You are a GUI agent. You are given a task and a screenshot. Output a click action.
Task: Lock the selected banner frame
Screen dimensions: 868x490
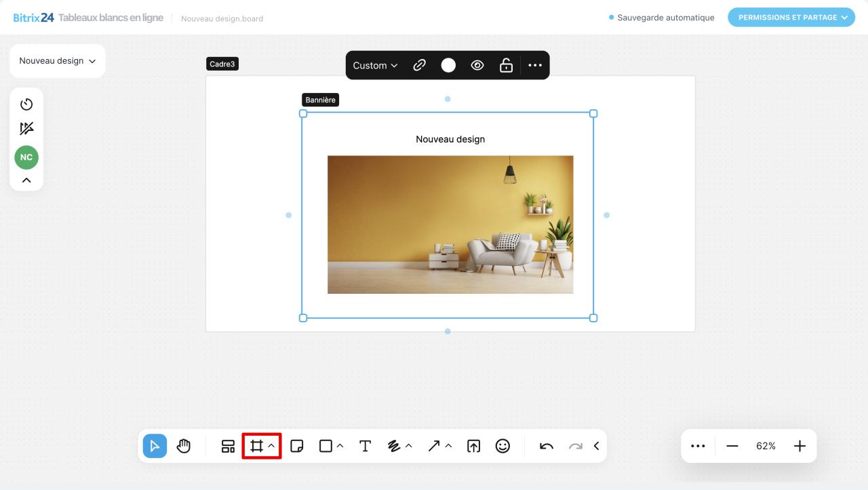pos(506,65)
